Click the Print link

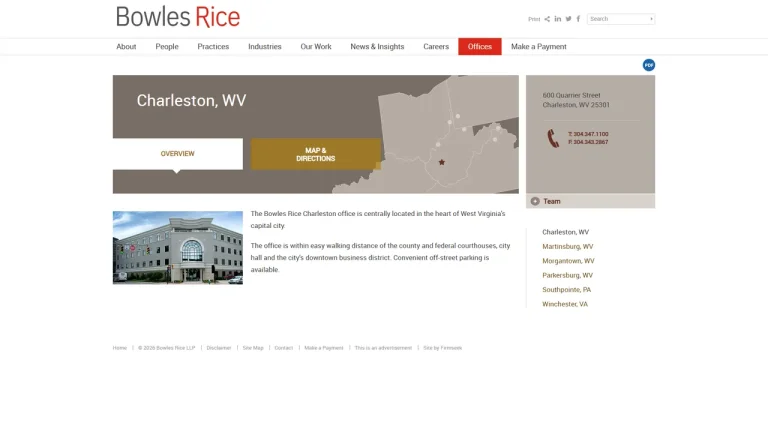point(534,19)
